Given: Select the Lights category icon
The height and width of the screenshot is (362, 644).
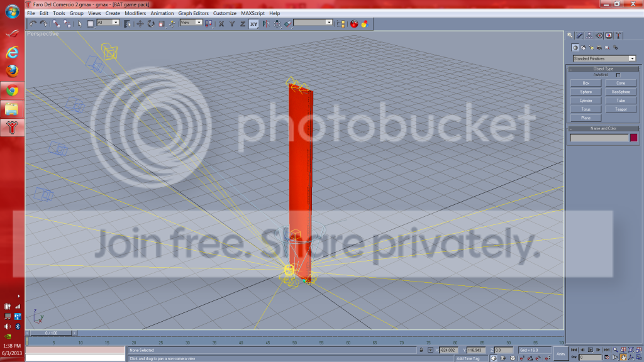Looking at the screenshot, I should [591, 48].
